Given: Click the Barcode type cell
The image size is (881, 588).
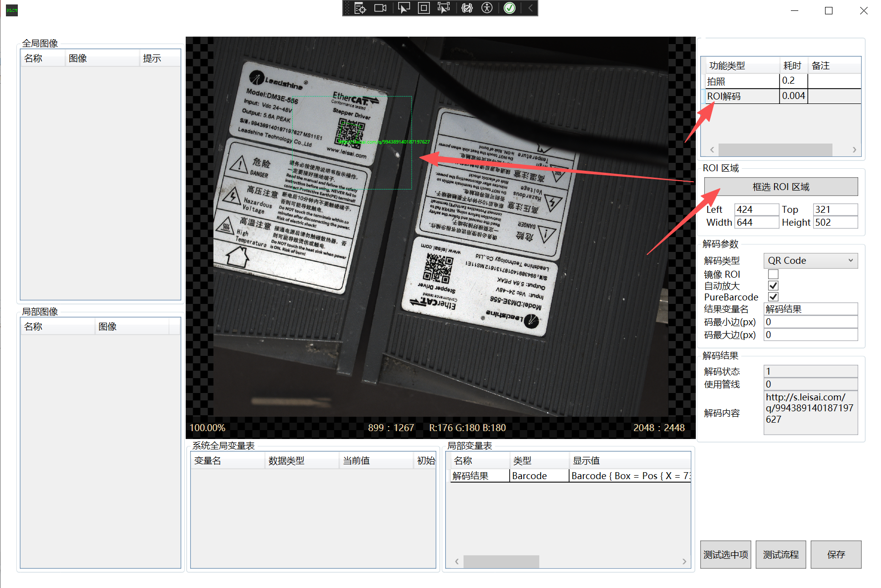Looking at the screenshot, I should click(x=539, y=476).
